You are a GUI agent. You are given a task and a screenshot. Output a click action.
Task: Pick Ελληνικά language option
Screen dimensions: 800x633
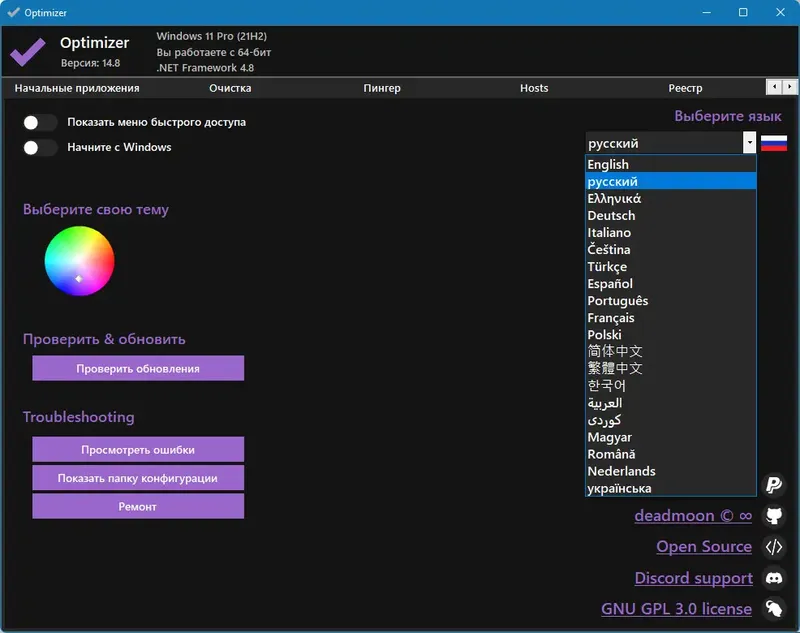coord(670,198)
